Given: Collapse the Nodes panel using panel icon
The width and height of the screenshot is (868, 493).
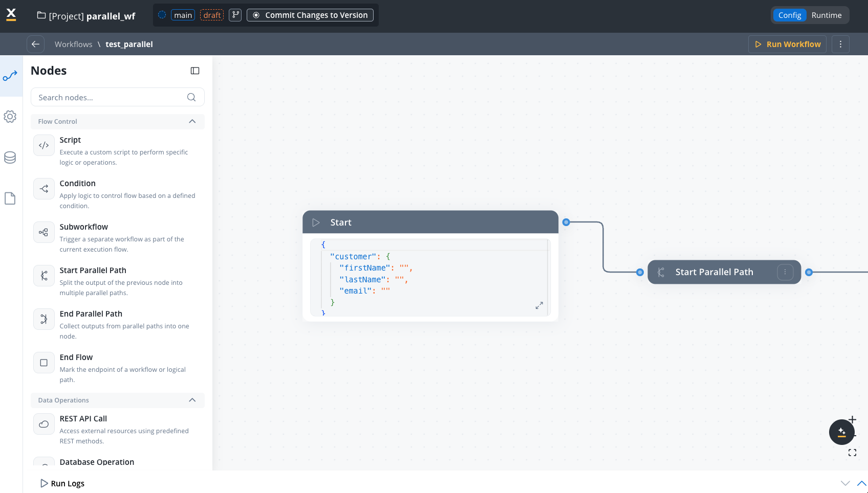Looking at the screenshot, I should 195,71.
